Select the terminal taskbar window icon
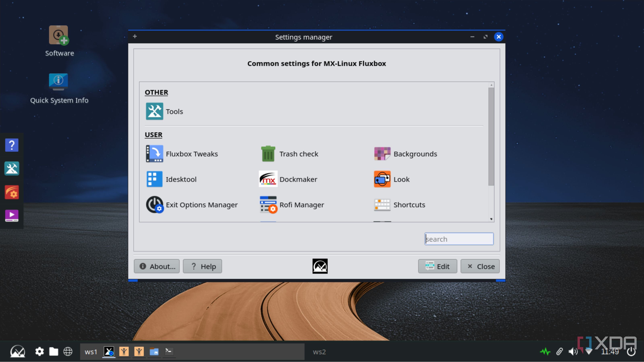Image resolution: width=644 pixels, height=362 pixels. pyautogui.click(x=169, y=352)
